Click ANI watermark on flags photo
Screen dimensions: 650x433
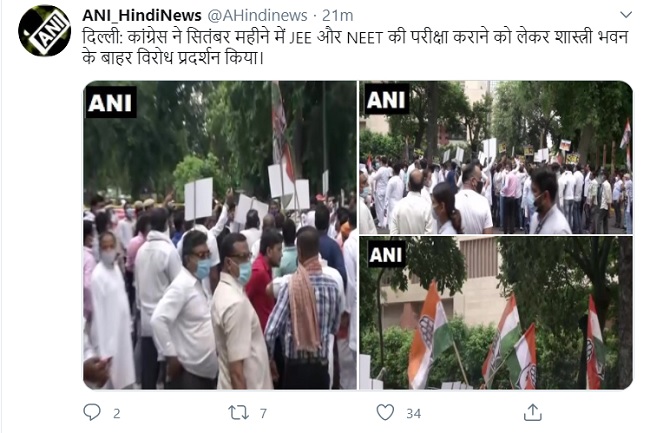pos(386,254)
